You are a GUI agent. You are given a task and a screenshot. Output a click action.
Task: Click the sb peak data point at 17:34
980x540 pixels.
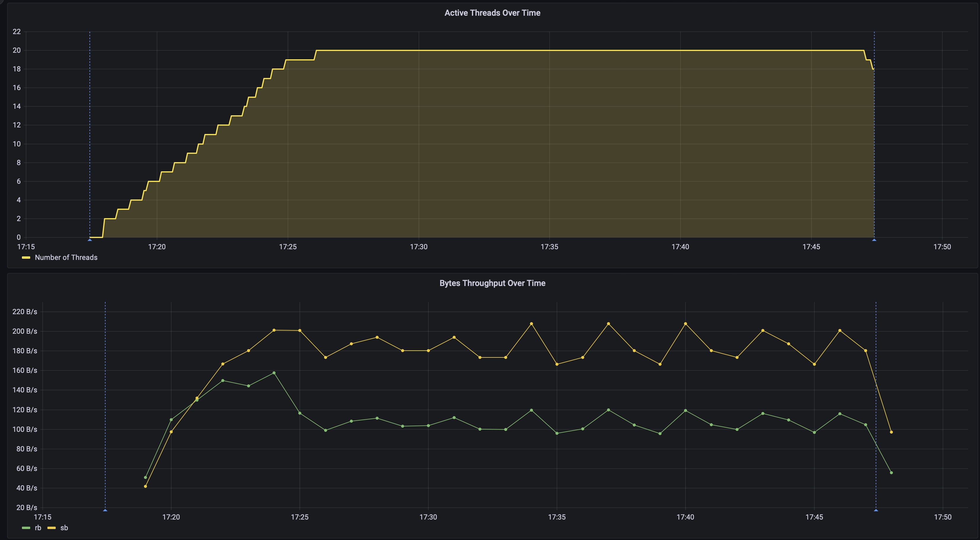(x=531, y=324)
